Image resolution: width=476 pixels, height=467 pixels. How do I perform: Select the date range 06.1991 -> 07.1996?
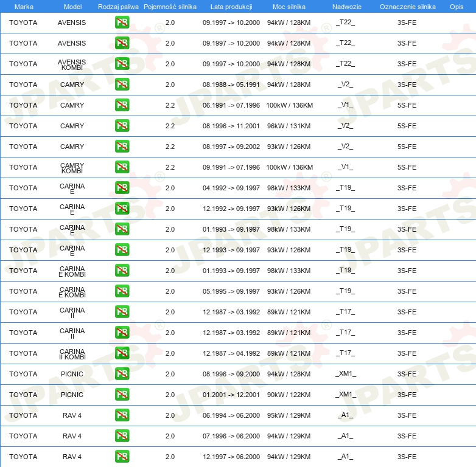[x=231, y=105]
